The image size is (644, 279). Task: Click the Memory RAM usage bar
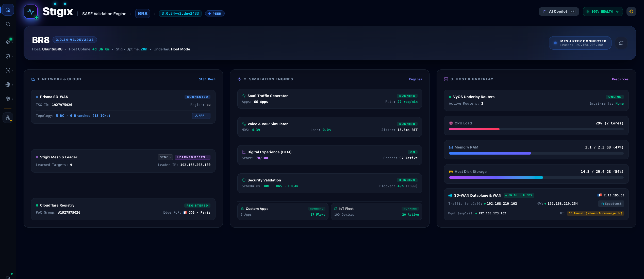click(536, 153)
